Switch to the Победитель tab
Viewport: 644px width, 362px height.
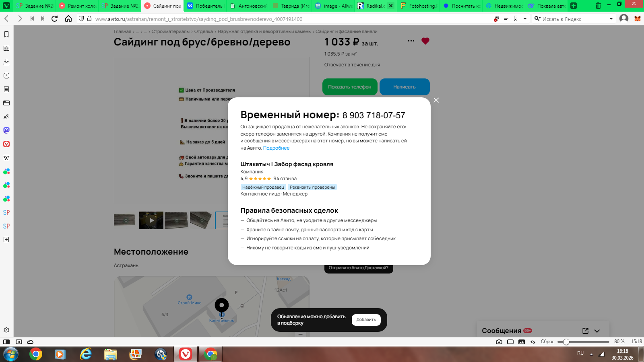[205, 6]
